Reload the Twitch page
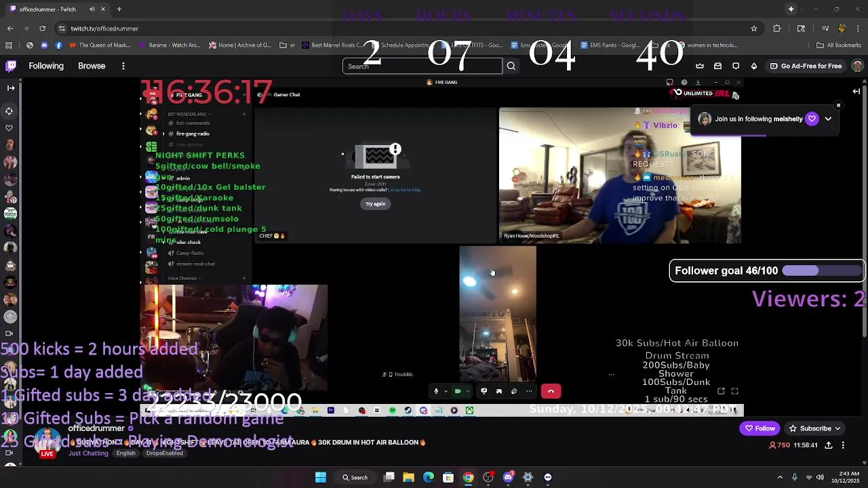 tap(42, 28)
